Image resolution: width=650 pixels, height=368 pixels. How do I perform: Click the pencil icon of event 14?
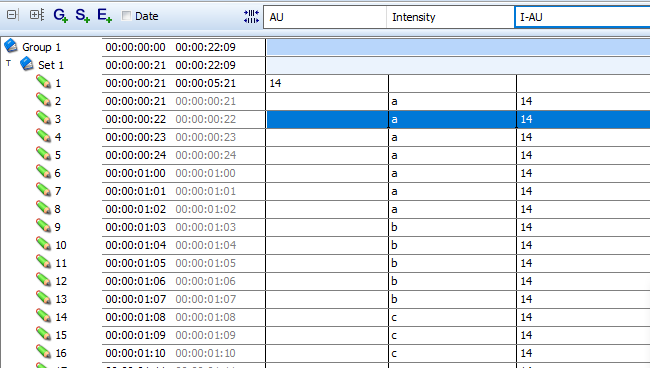pyautogui.click(x=44, y=316)
